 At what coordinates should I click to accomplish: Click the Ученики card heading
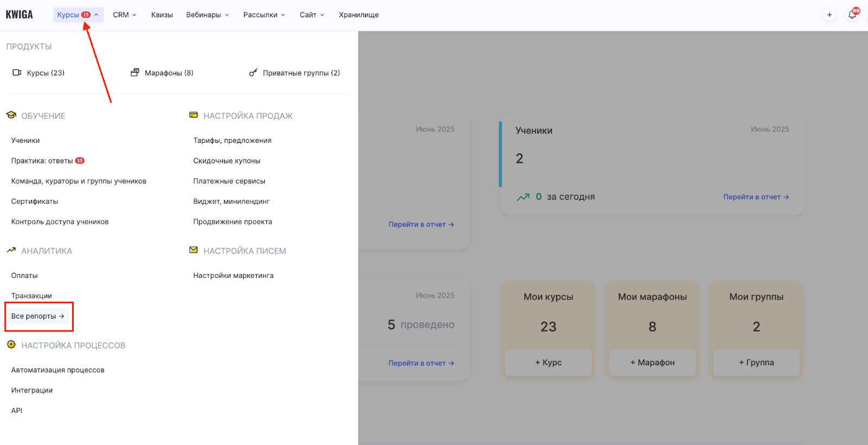pos(534,131)
